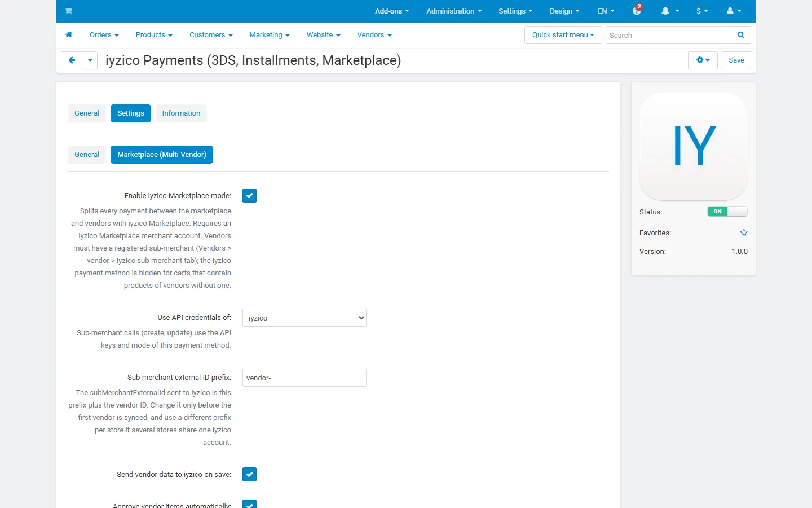Click the Sub-merchant external ID prefix field
The height and width of the screenshot is (508, 812).
(x=304, y=378)
